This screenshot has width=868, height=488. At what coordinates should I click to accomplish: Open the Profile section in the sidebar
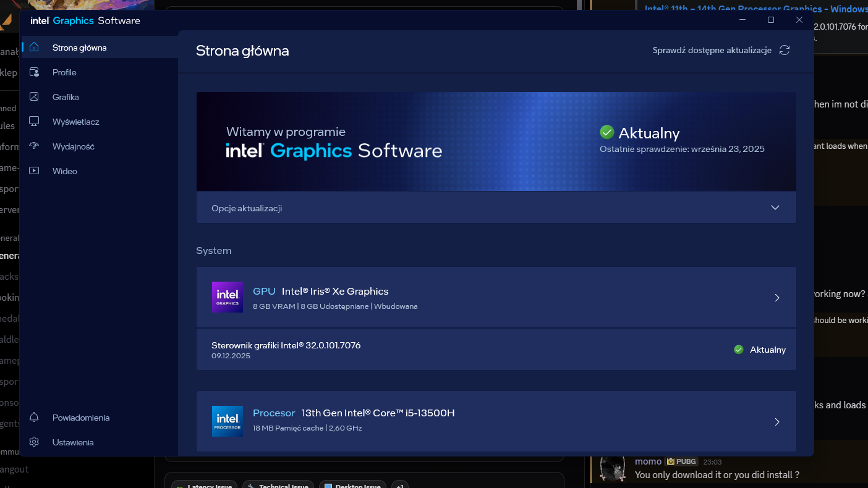click(100, 72)
